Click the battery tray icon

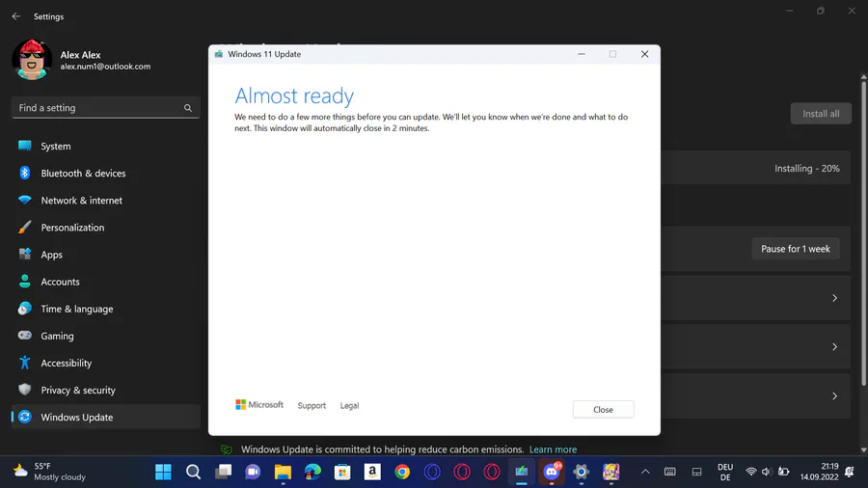coord(783,472)
